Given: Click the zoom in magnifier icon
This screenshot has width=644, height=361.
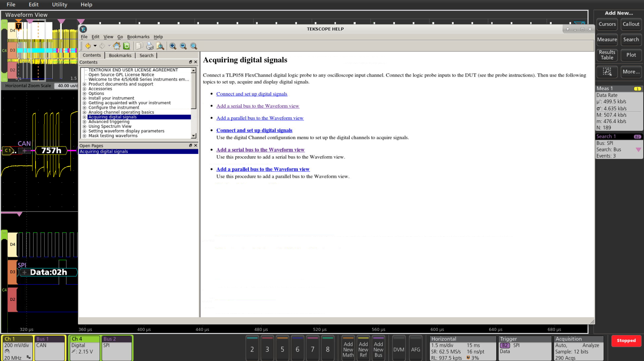Looking at the screenshot, I should pyautogui.click(x=173, y=46).
